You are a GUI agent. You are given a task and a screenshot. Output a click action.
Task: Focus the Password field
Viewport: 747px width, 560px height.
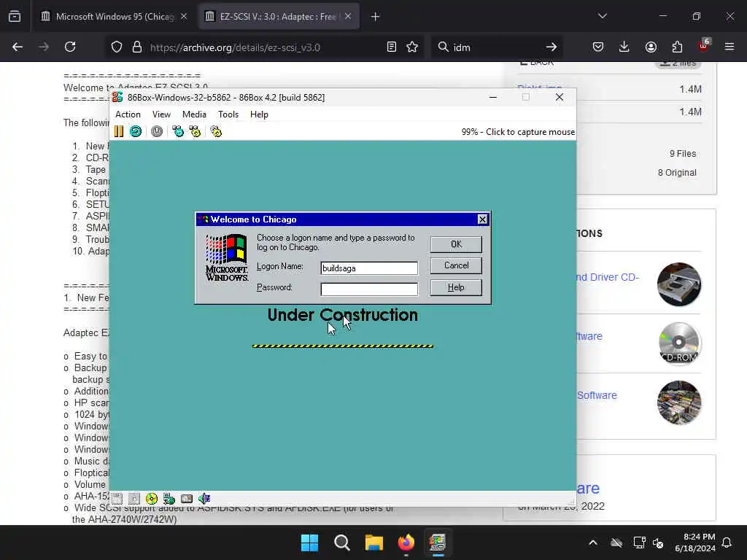click(x=369, y=289)
